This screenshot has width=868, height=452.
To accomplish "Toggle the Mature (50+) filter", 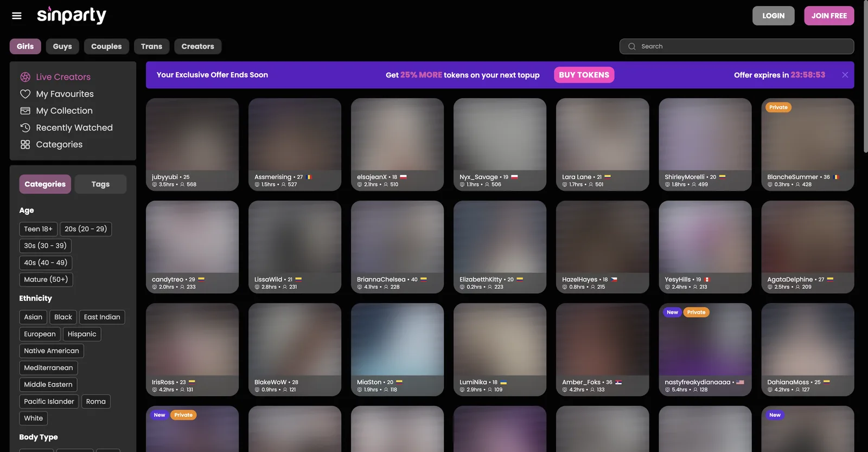I will pyautogui.click(x=46, y=280).
